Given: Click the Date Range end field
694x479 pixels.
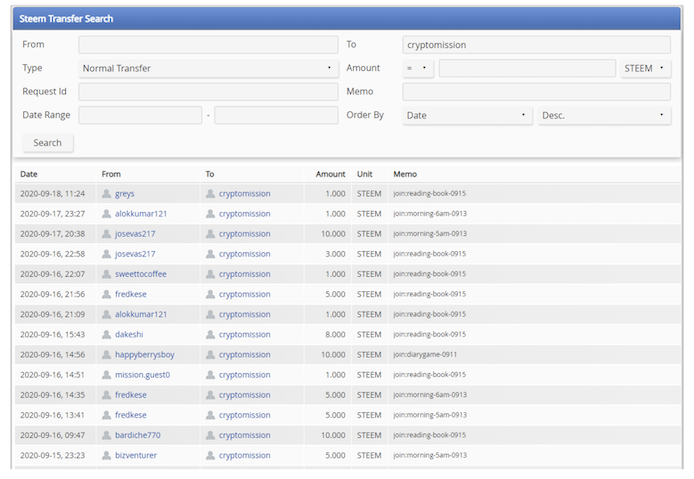Looking at the screenshot, I should tap(276, 115).
